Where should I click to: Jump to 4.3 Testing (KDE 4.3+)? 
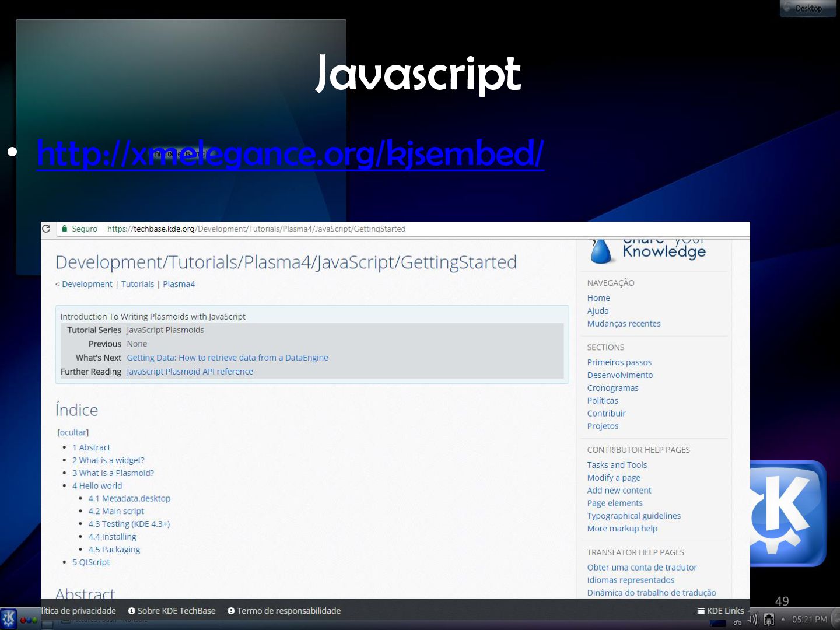click(x=129, y=524)
